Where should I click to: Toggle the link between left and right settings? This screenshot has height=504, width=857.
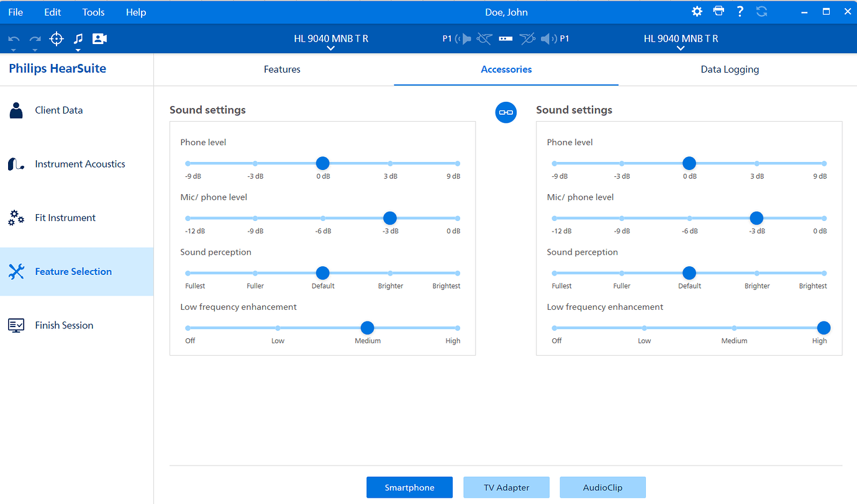tap(506, 112)
